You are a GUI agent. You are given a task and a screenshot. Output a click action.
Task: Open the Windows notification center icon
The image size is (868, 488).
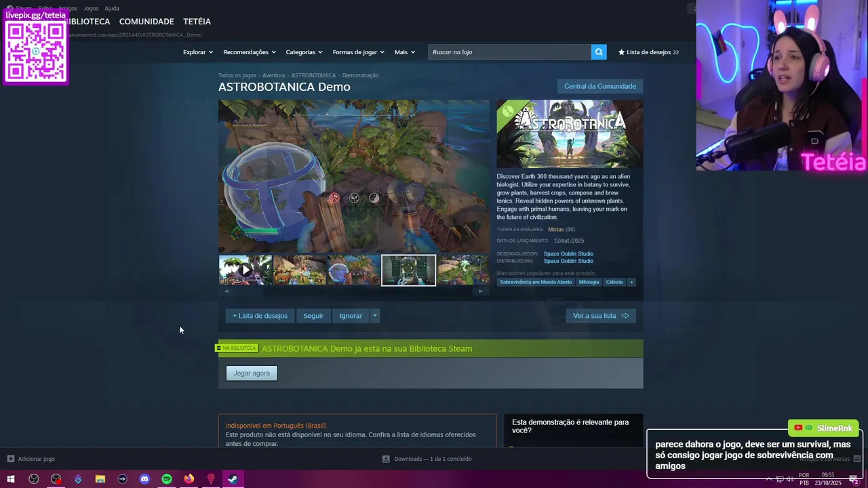click(x=854, y=479)
